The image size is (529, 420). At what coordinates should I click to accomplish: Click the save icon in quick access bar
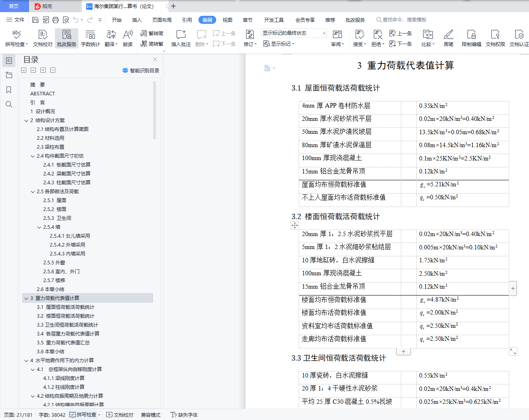coord(35,20)
